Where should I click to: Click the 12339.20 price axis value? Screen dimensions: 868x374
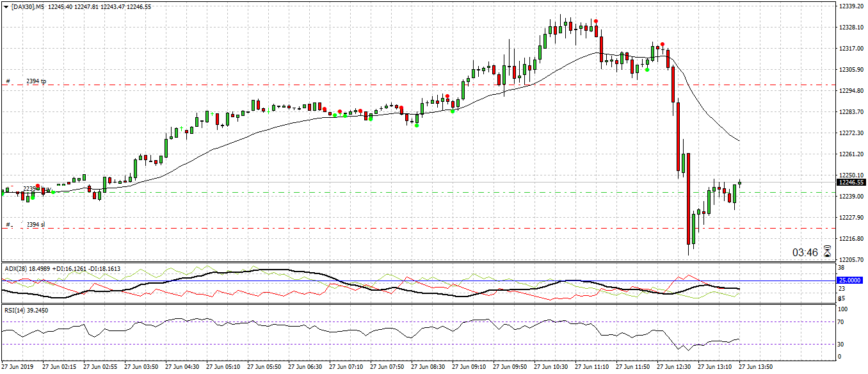pyautogui.click(x=850, y=6)
